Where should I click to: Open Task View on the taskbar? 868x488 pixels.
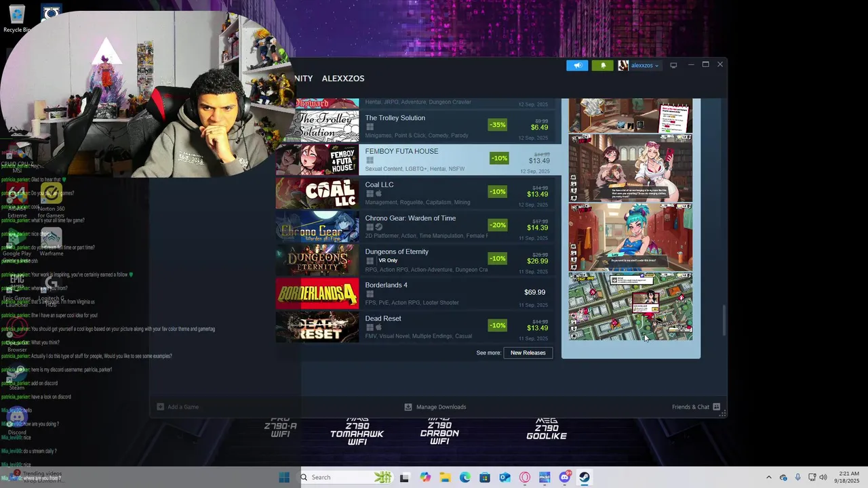tap(404, 477)
